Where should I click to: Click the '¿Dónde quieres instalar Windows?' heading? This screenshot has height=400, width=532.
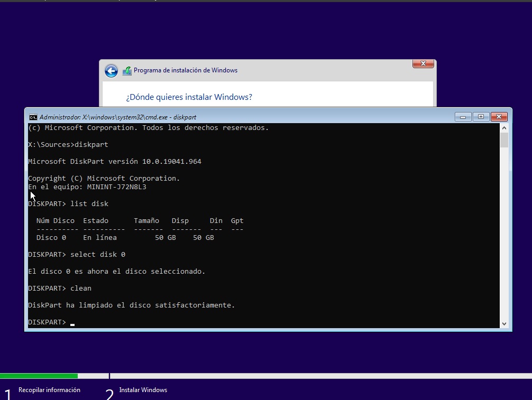coord(189,97)
